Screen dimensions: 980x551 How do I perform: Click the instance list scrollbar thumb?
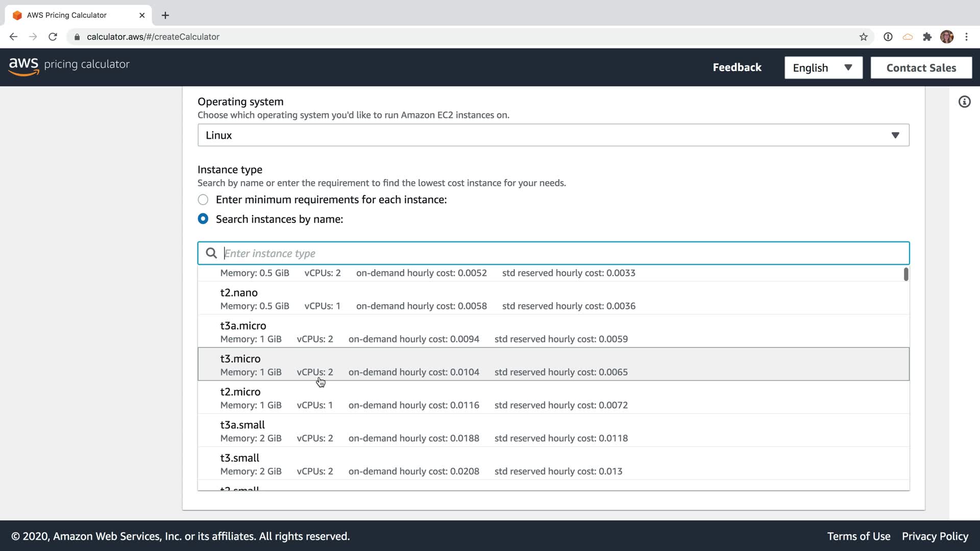point(906,274)
